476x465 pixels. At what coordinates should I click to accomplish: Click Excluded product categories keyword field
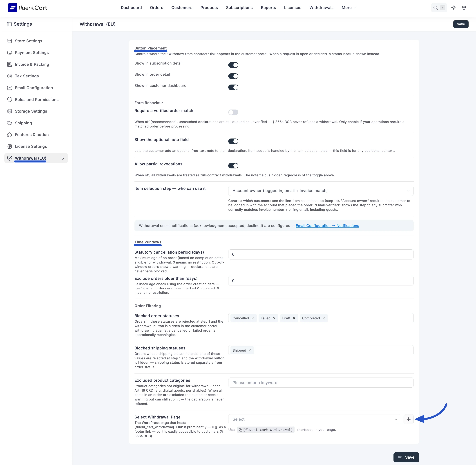(x=321, y=382)
